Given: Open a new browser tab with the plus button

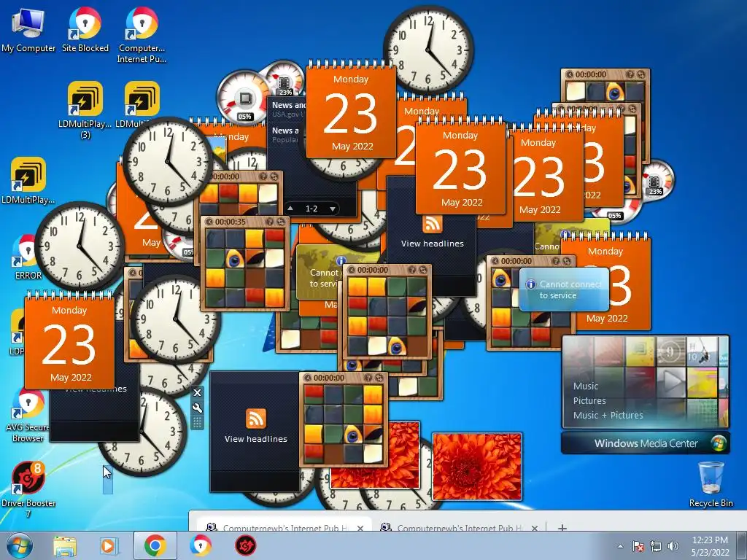Looking at the screenshot, I should (562, 528).
